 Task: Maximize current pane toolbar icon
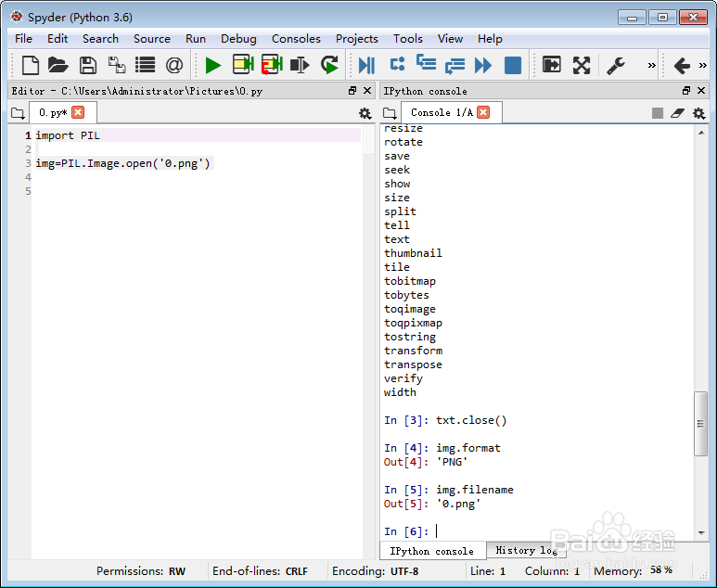(x=552, y=65)
